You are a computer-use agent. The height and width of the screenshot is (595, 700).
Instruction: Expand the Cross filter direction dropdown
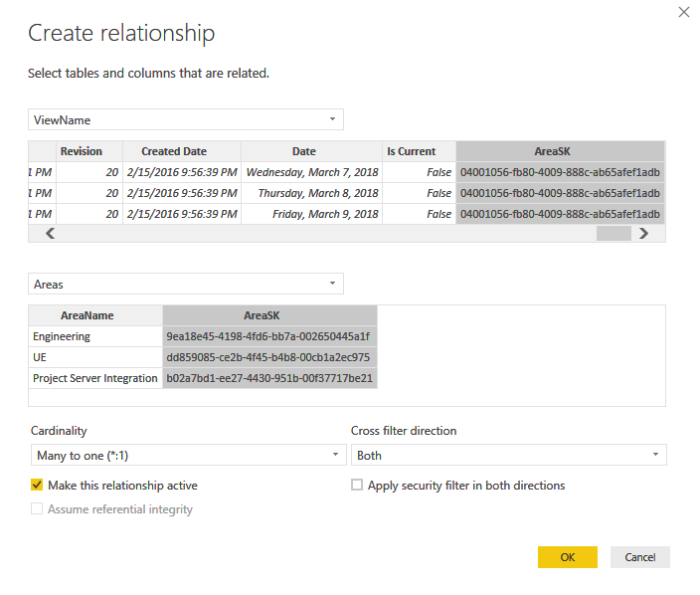pyautogui.click(x=508, y=455)
